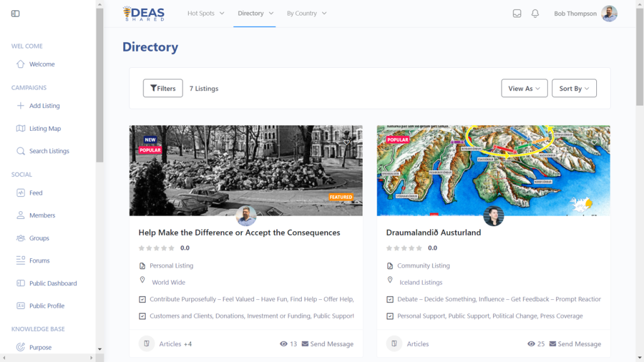Click the sidebar vertical scrollbar
The width and height of the screenshot is (644, 362).
[100, 85]
